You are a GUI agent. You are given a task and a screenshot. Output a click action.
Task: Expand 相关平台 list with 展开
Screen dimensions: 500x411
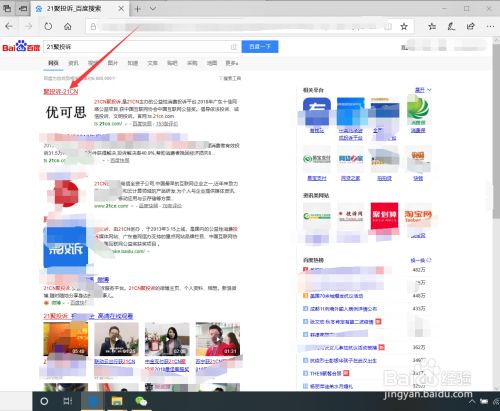(423, 90)
